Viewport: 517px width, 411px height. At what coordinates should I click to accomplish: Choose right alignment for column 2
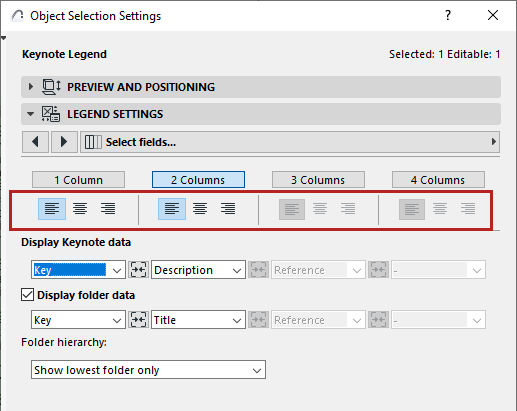tap(228, 209)
